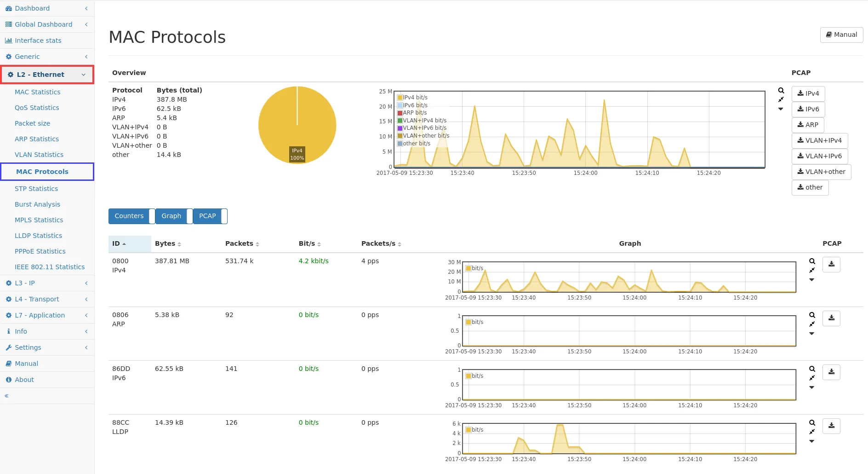This screenshot has height=474, width=868.
Task: Click the red ARP bit/s legend swatch
Action: click(400, 113)
